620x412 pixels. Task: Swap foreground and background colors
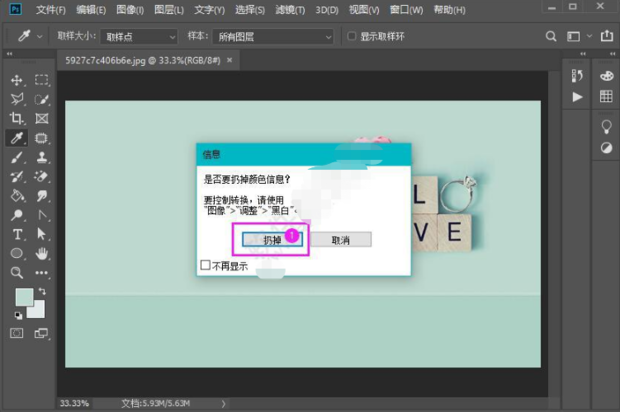tap(42, 291)
